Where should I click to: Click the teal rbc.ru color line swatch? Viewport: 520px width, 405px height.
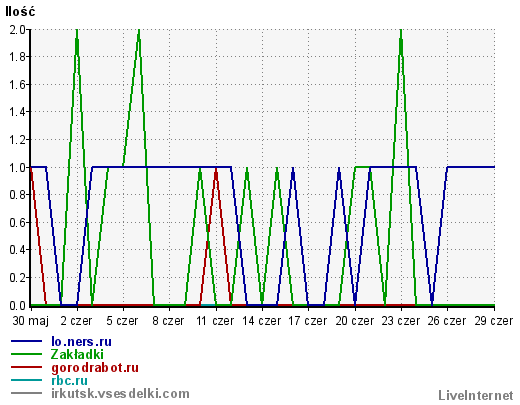(x=27, y=380)
